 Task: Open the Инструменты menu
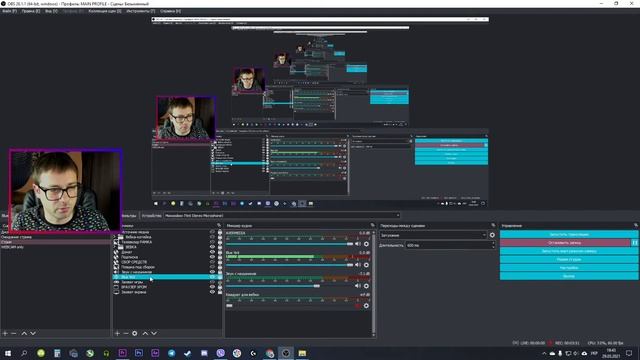pyautogui.click(x=140, y=11)
